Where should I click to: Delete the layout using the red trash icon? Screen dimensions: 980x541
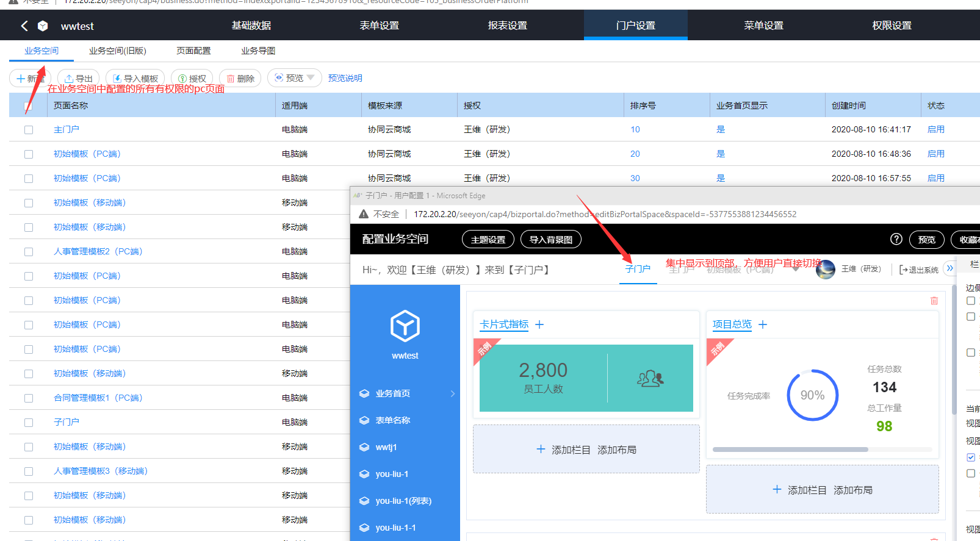tap(934, 301)
